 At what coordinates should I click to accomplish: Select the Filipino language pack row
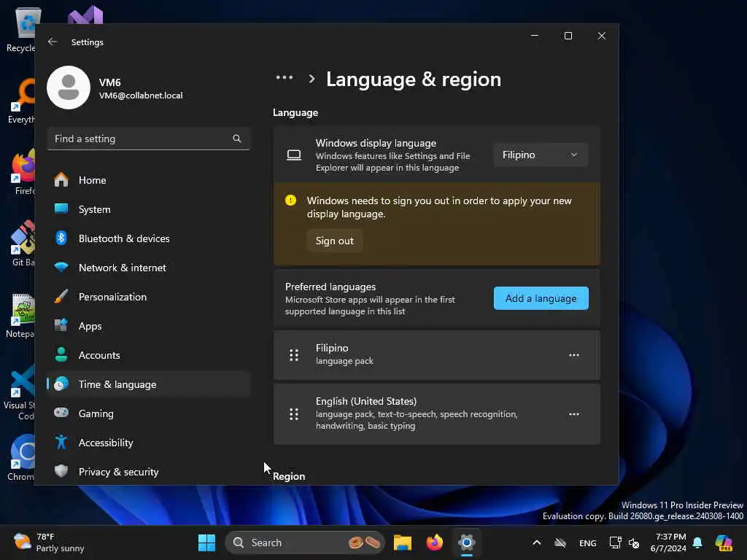point(437,355)
